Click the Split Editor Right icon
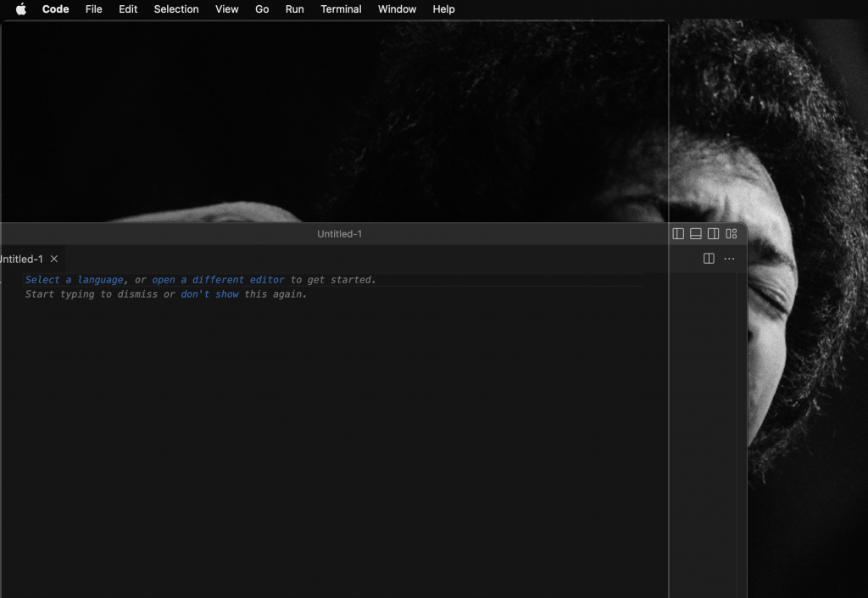This screenshot has width=868, height=598. point(709,259)
